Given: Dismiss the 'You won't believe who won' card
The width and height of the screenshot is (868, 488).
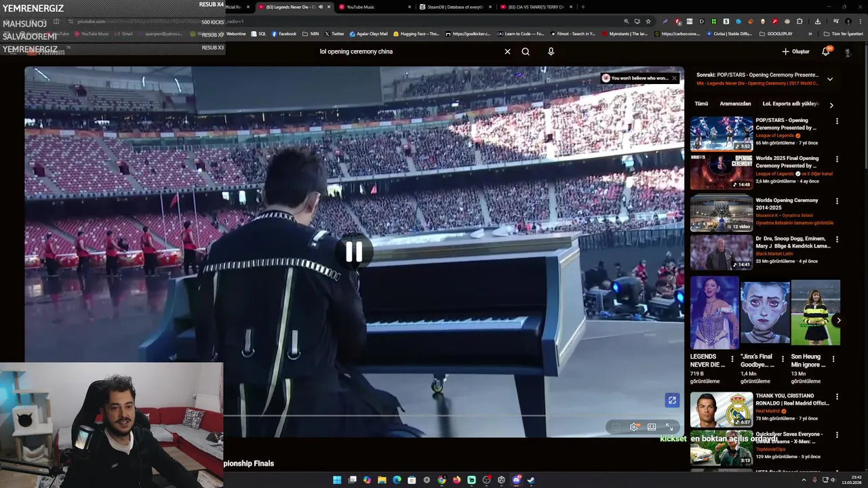Looking at the screenshot, I should pos(674,78).
